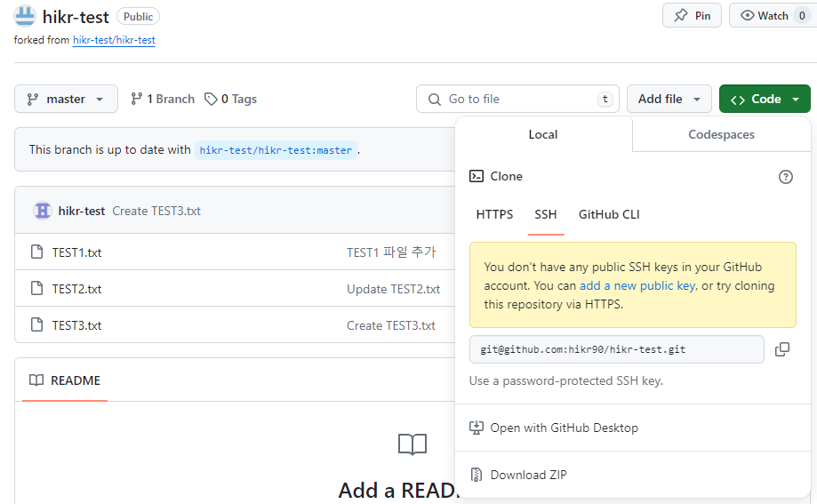The width and height of the screenshot is (817, 504).
Task: Click the terminal icon next to Clone
Action: tap(477, 176)
